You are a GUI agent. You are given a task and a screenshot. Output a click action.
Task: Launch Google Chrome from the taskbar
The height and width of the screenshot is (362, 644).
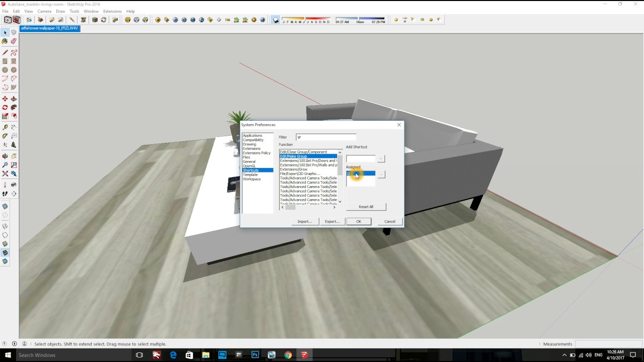pyautogui.click(x=288, y=355)
